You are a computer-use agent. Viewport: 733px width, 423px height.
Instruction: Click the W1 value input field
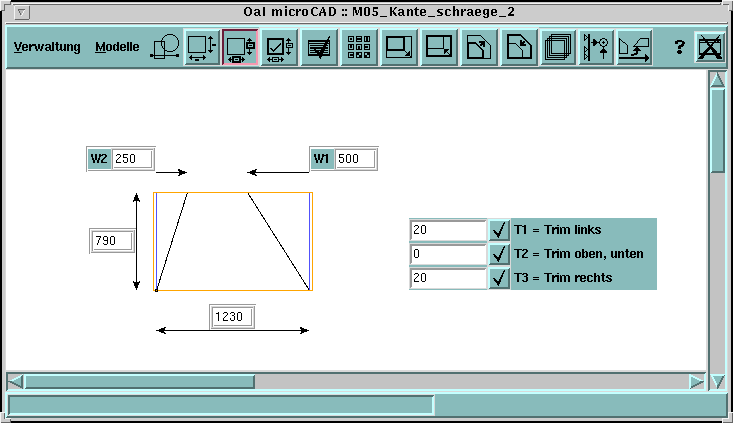[355, 159]
